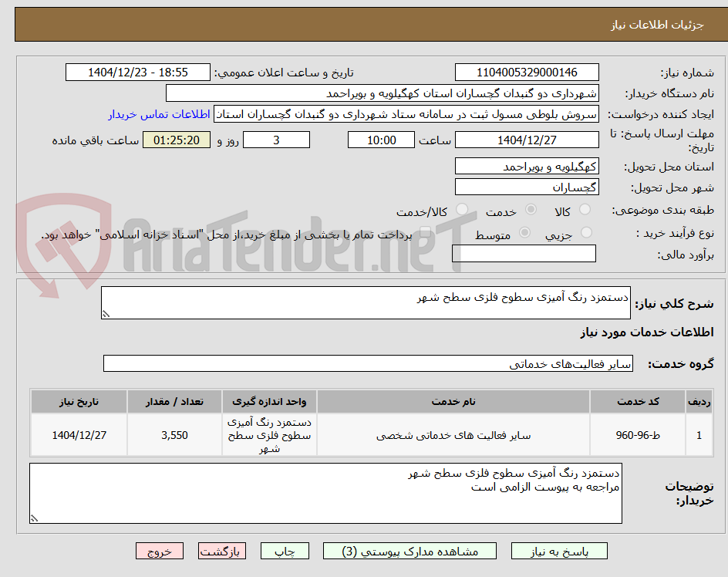
Task: Click the کد خدمت column header
Action: pyautogui.click(x=638, y=401)
